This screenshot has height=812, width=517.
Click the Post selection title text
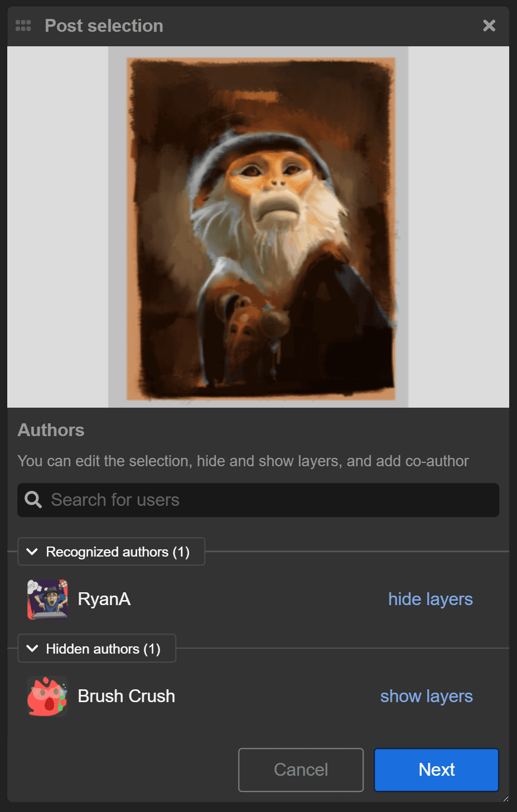point(104,26)
